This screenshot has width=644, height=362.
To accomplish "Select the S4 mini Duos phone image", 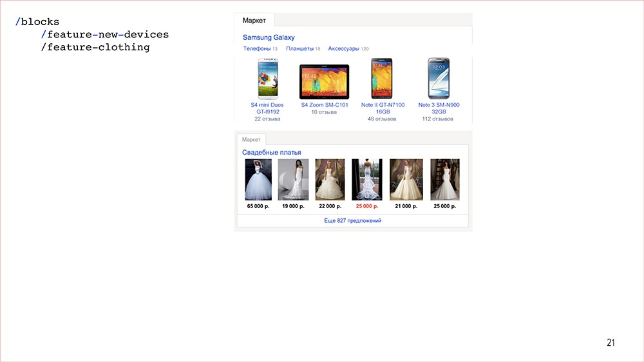I will (268, 79).
